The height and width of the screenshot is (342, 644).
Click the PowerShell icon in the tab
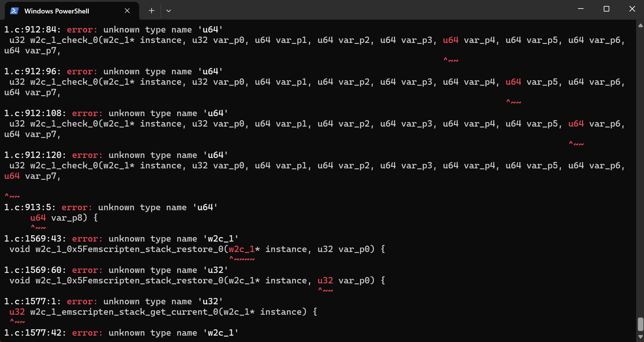click(x=14, y=11)
